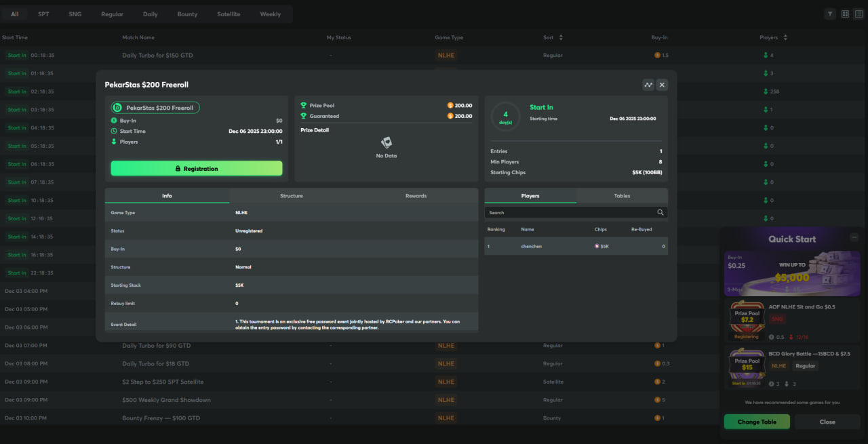Show the Tables tab

click(622, 196)
